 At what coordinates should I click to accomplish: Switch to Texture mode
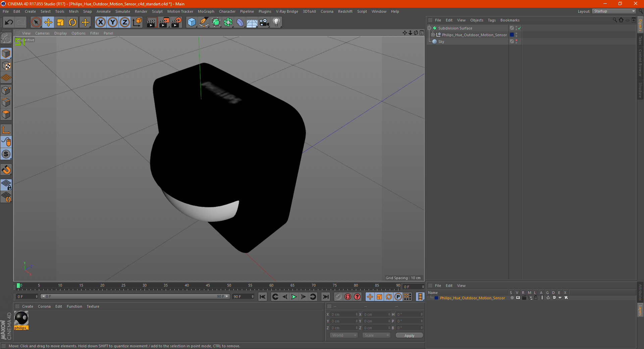pos(6,66)
